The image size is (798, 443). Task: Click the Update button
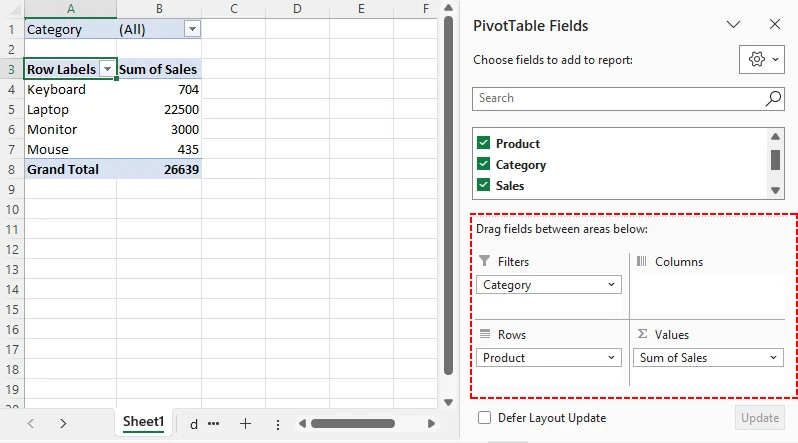(x=759, y=418)
